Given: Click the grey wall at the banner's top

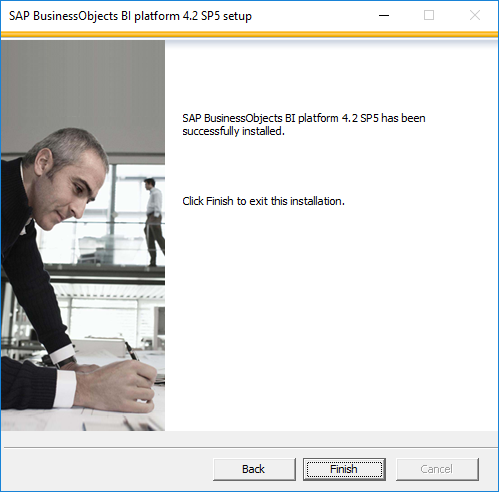Looking at the screenshot, I should (x=83, y=87).
